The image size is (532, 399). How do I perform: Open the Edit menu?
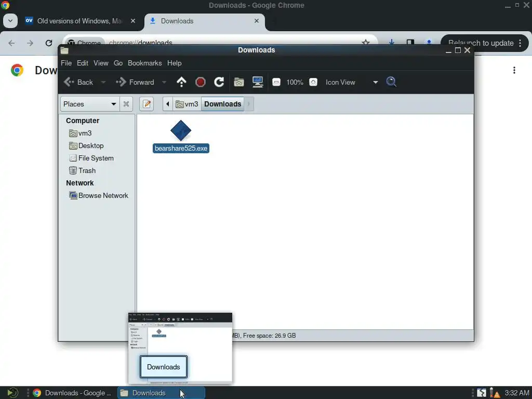[83, 63]
